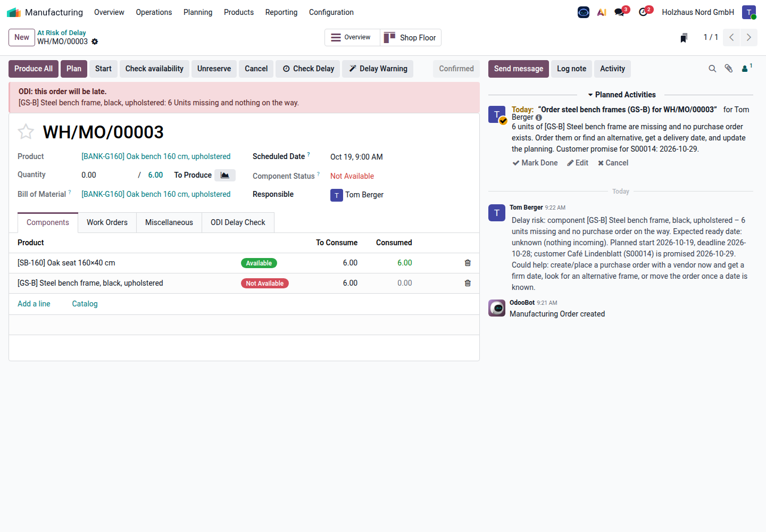Search messages in the chatter
Image resolution: width=766 pixels, height=532 pixels.
[712, 69]
